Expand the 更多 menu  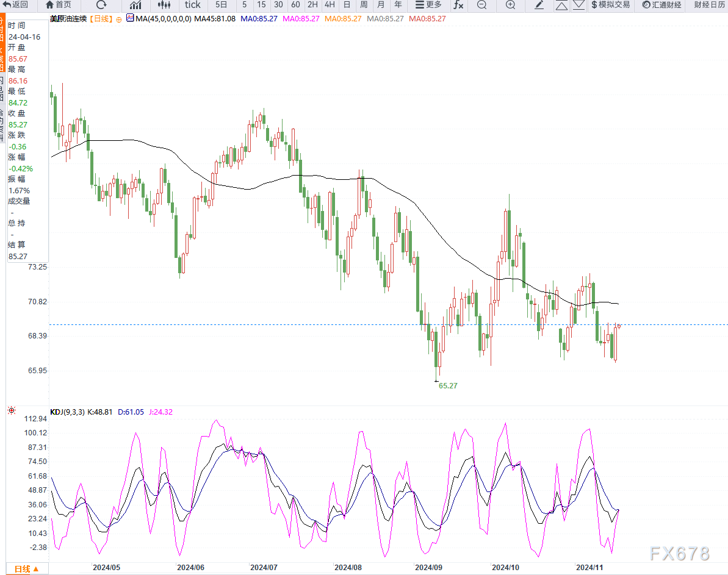[x=428, y=5]
